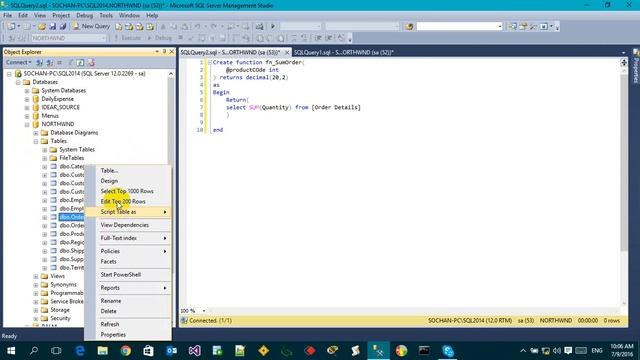Open the NORTHWND available databases dropdown
640x360 pixels.
[x=69, y=38]
